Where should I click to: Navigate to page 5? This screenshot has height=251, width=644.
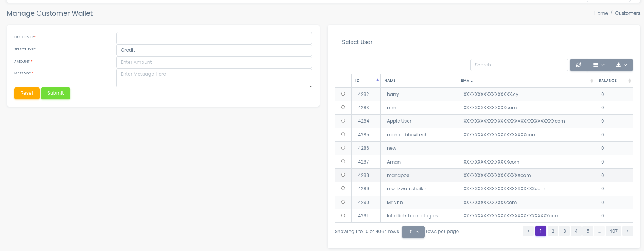tap(588, 231)
